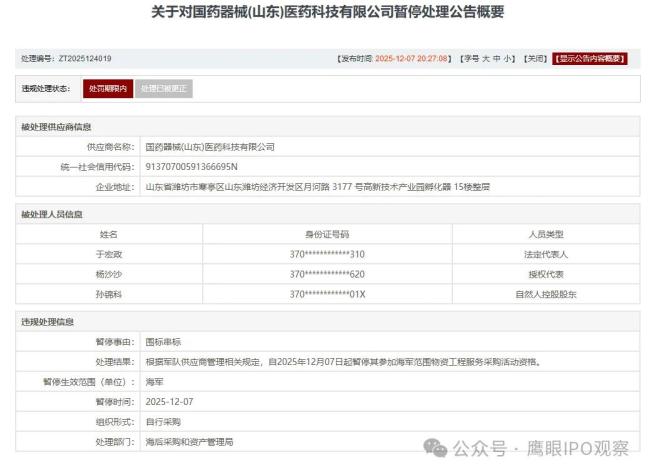Click the 暂停生效范围（单位） field label

[x=89, y=382]
